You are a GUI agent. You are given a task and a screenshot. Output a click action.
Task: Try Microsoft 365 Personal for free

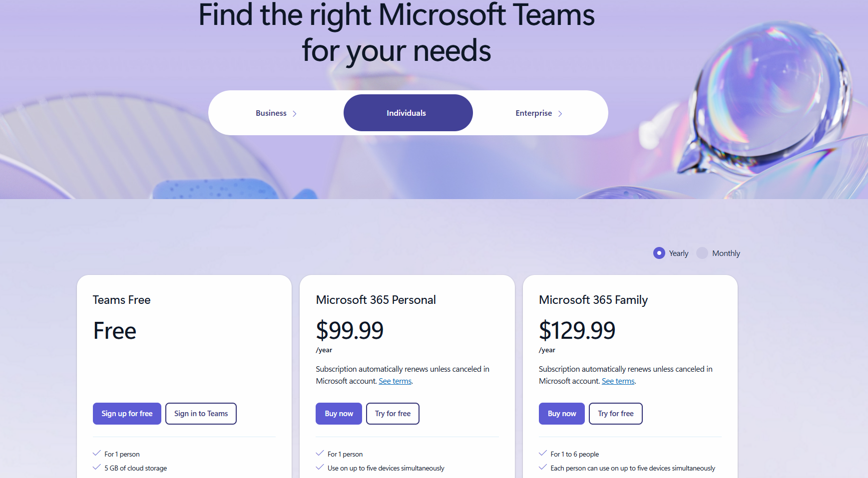click(x=393, y=413)
